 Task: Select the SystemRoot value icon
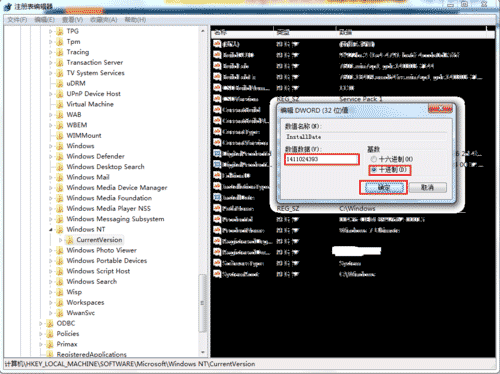(x=217, y=274)
